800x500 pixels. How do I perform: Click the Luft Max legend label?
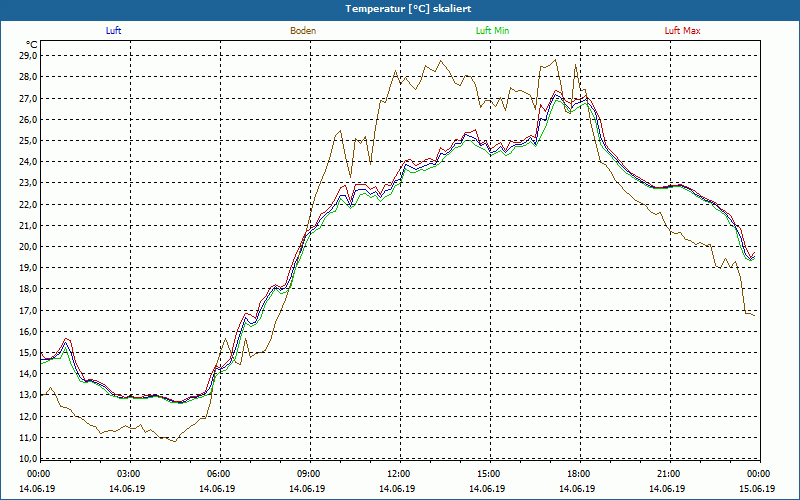tap(682, 31)
